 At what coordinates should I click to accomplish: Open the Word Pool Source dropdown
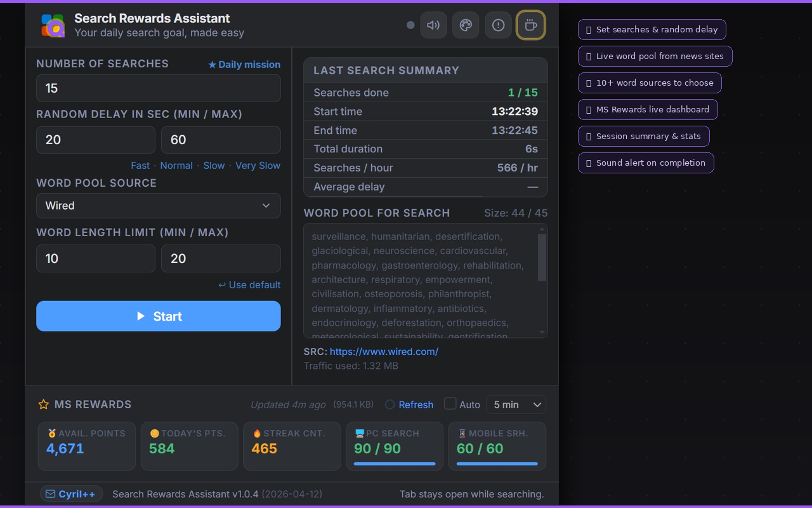tap(159, 206)
